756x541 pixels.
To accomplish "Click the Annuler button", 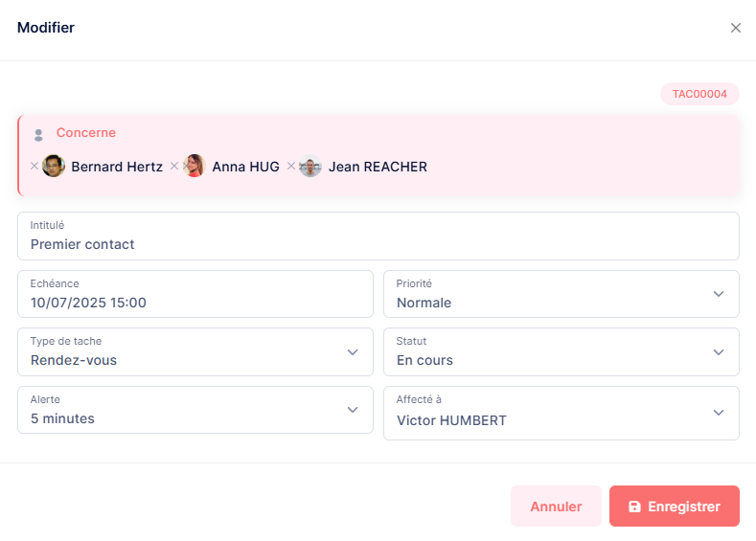I will click(556, 507).
